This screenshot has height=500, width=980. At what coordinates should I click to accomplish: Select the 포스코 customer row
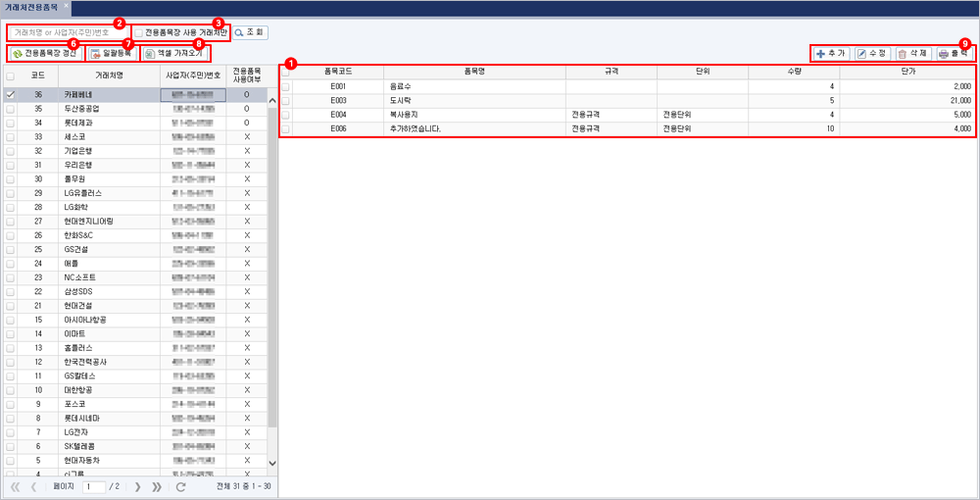[136, 404]
